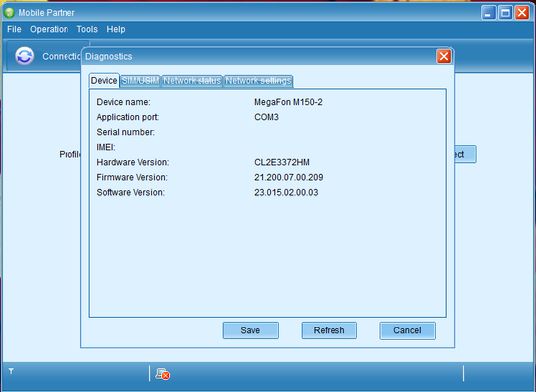Image resolution: width=536 pixels, height=392 pixels.
Task: Maximize the Mobile Partner window
Action: tap(505, 13)
